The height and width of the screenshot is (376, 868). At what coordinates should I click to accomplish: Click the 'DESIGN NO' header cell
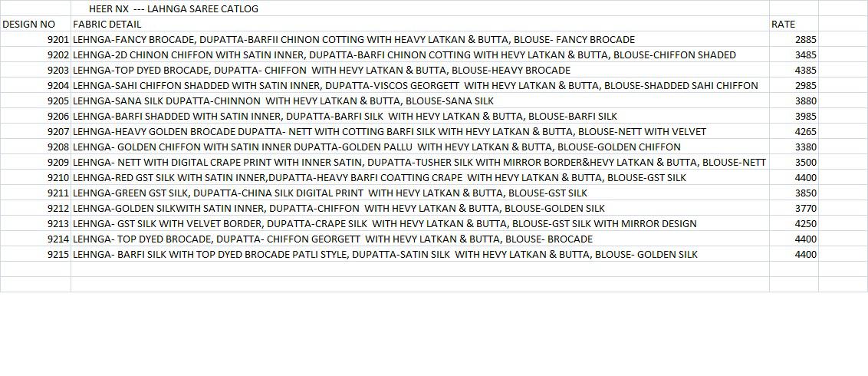click(x=29, y=25)
